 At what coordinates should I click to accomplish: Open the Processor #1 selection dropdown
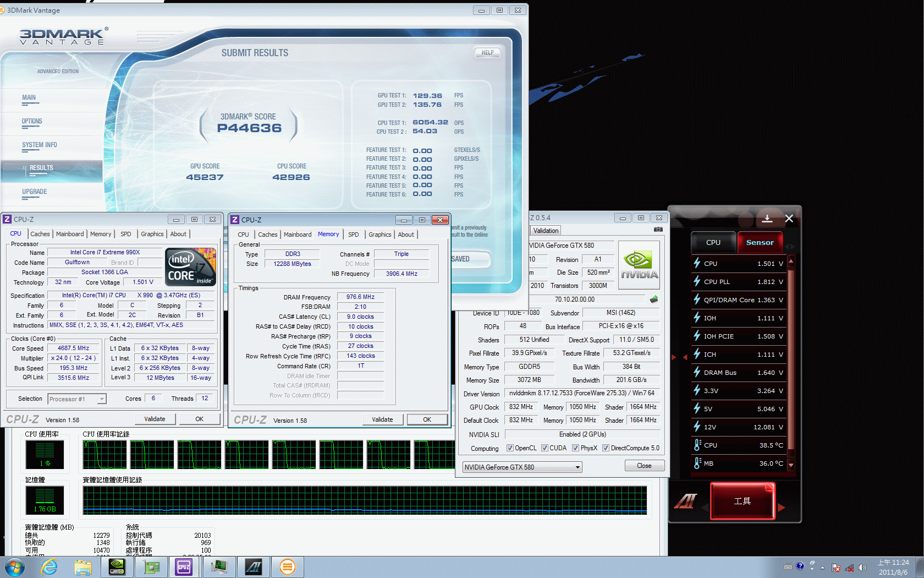(77, 399)
